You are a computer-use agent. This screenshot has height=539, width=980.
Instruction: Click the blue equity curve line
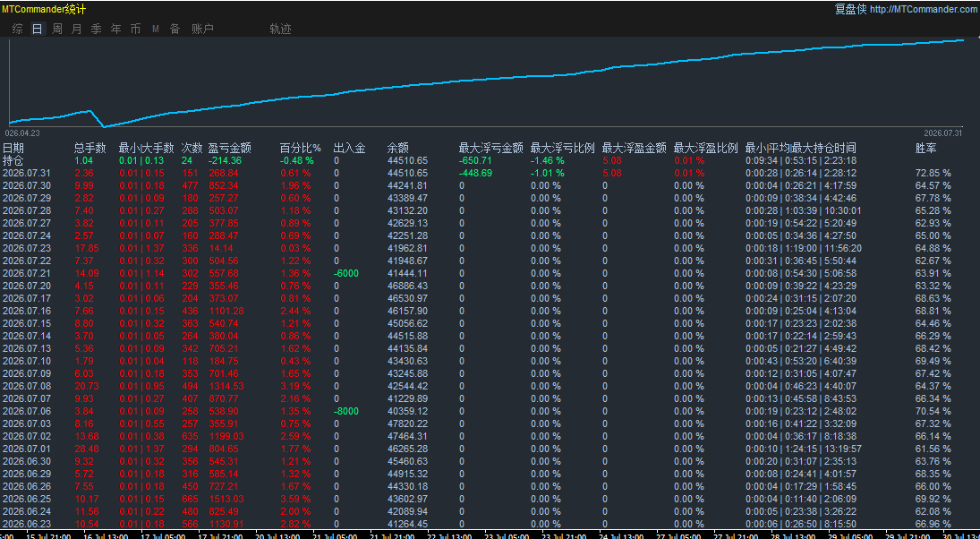pos(488,78)
